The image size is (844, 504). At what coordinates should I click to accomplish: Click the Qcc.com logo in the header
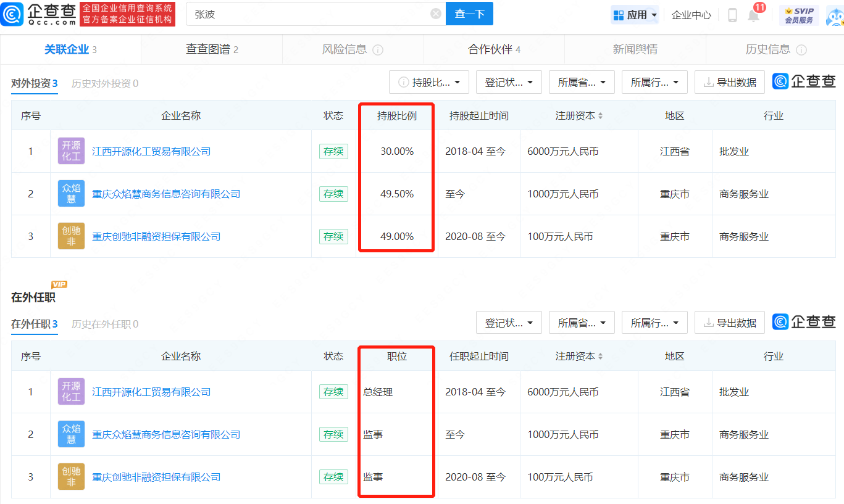(x=40, y=14)
